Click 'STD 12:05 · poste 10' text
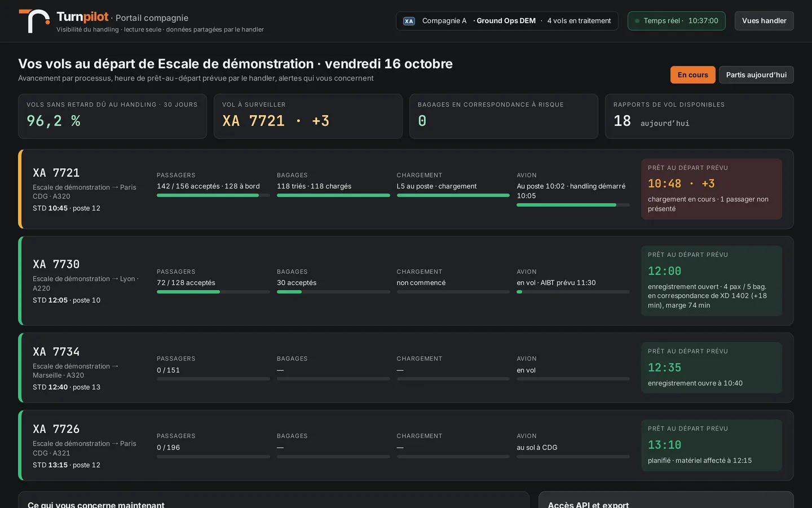 tap(67, 300)
